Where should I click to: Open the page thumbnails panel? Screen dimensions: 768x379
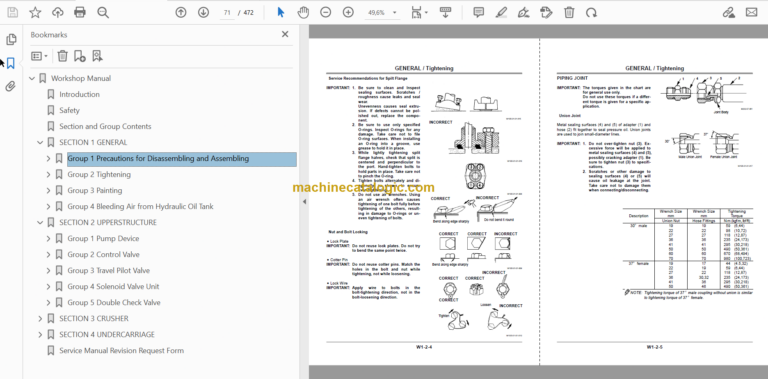click(11, 40)
